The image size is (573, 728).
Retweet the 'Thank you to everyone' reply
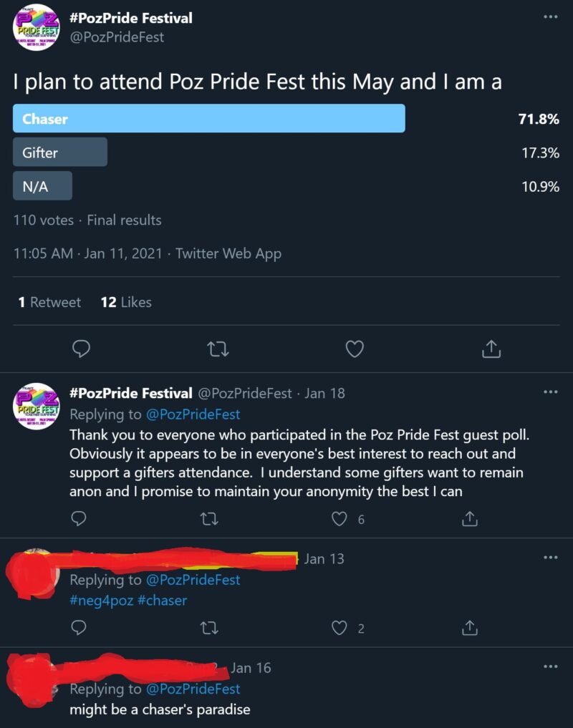[210, 519]
